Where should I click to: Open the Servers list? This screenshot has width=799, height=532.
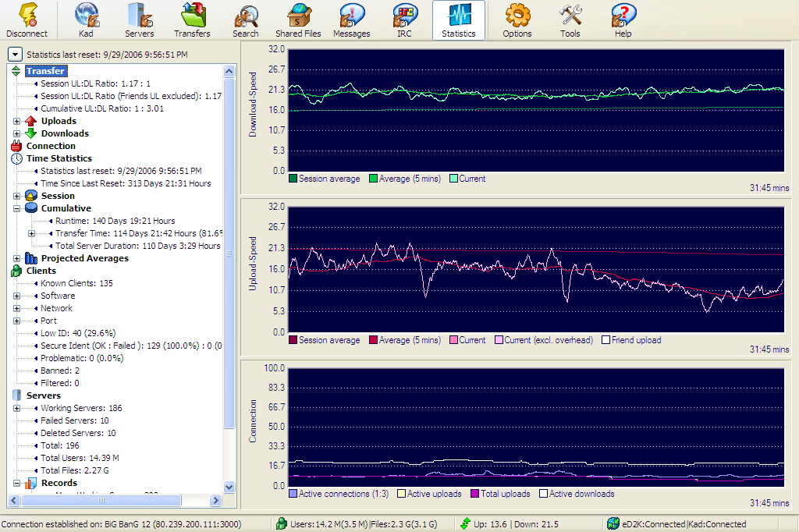139,20
